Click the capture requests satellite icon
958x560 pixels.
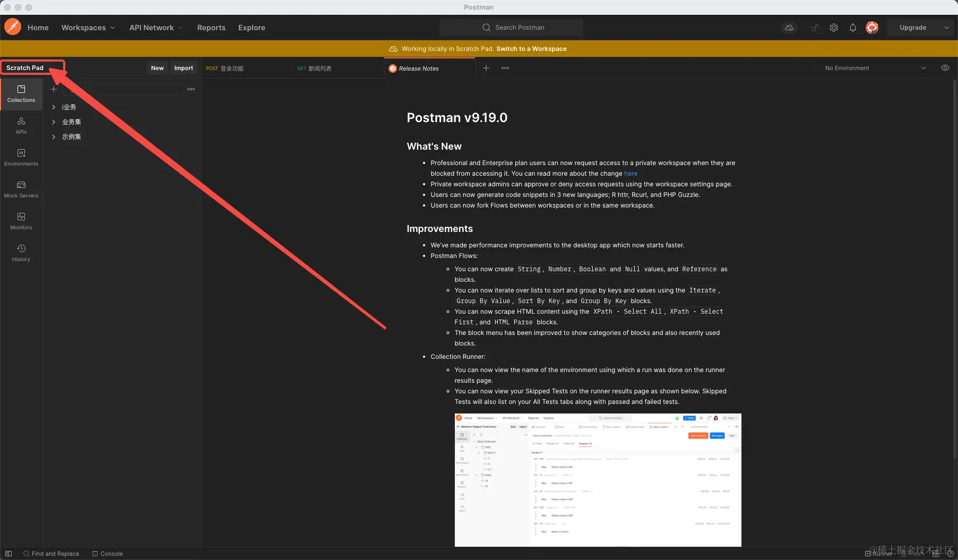[x=815, y=28]
